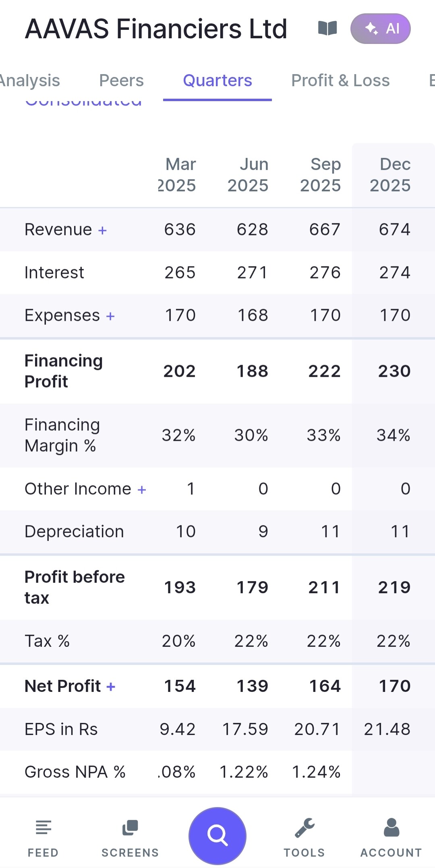Expand Other Income row details
Image resolution: width=435 pixels, height=868 pixels.
click(142, 490)
